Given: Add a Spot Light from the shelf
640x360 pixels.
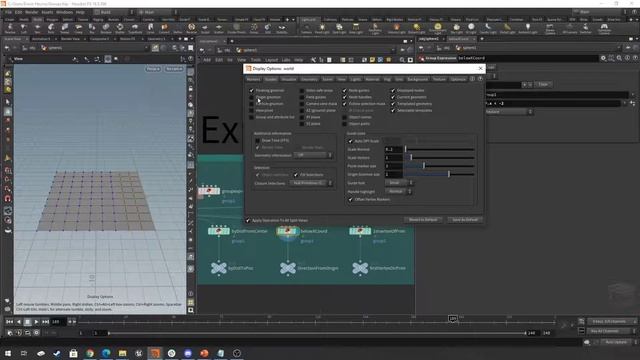Looking at the screenshot, I should click(339, 29).
